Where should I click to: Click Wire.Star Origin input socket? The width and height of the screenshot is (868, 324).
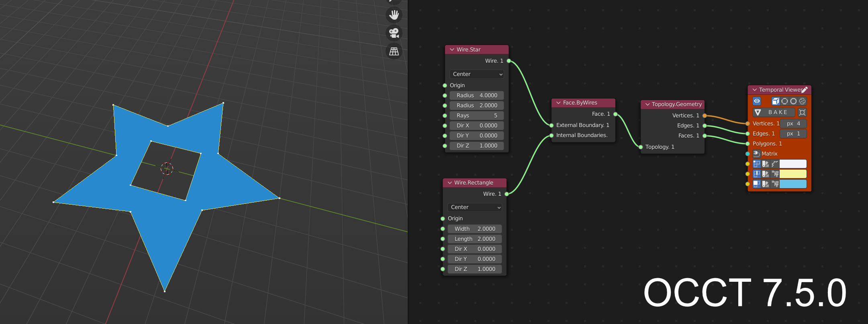pyautogui.click(x=445, y=86)
